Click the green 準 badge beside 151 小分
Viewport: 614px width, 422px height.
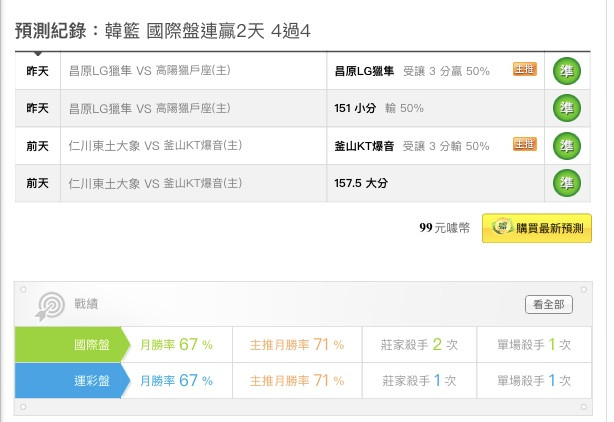(x=567, y=108)
